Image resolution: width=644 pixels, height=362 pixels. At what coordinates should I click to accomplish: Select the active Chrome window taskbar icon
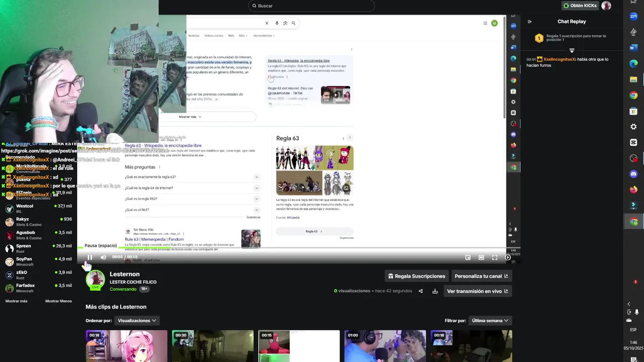[633, 222]
